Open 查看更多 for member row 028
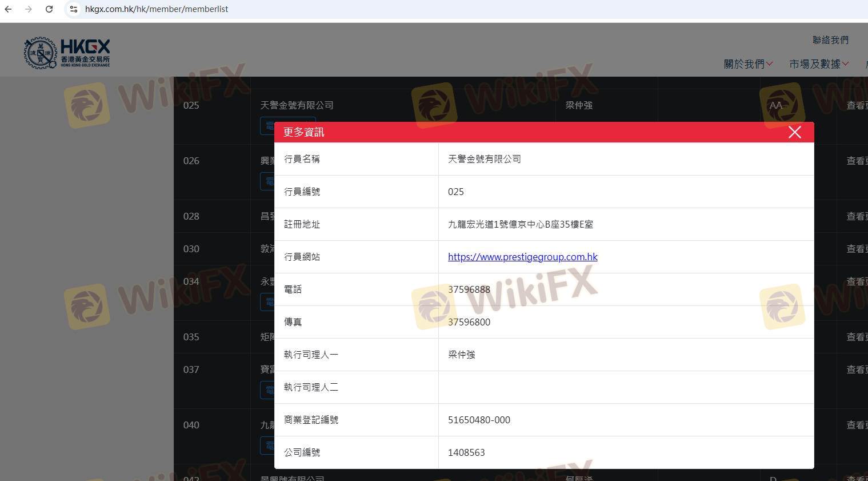 click(857, 216)
